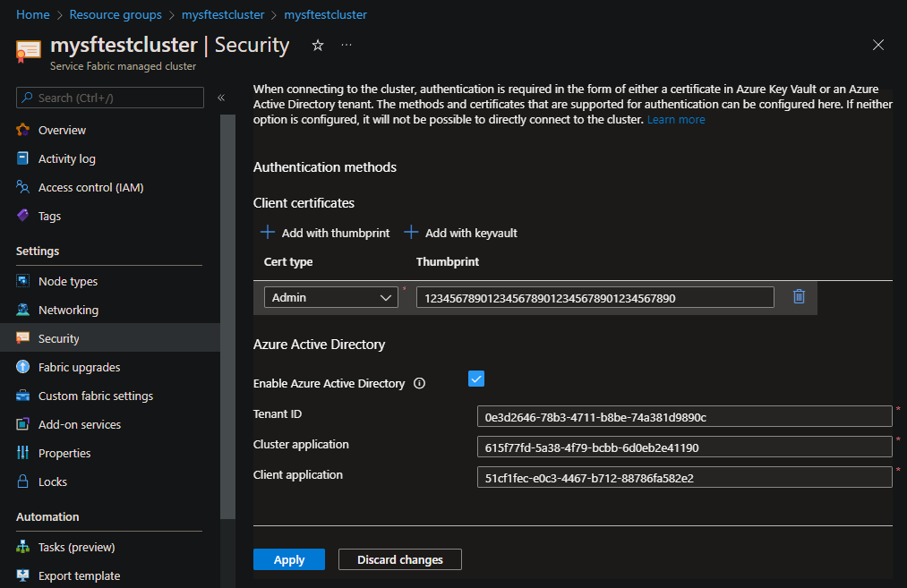This screenshot has width=907, height=588.
Task: Click the Thumbprint input field
Action: [x=595, y=297]
